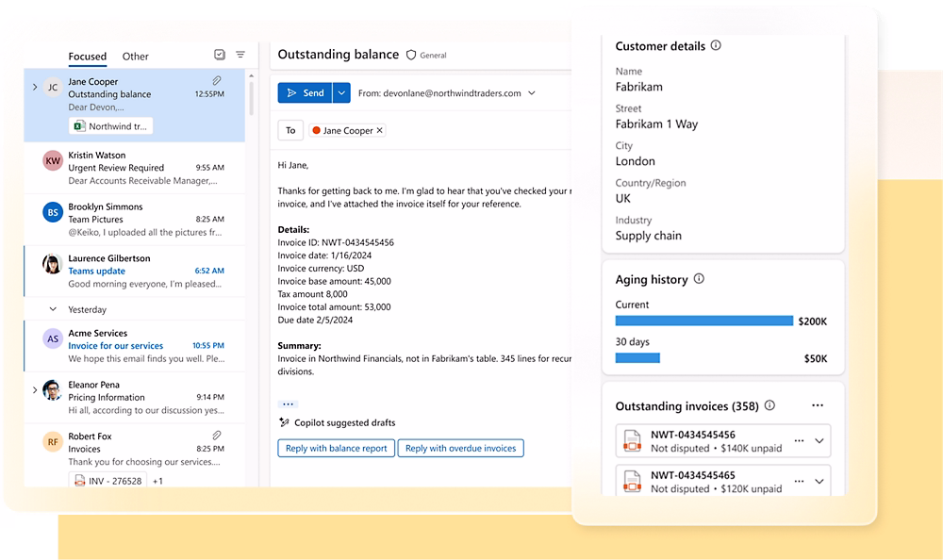943x560 pixels.
Task: Click the attachment paperclip on Jane Cooper email
Action: (x=217, y=80)
